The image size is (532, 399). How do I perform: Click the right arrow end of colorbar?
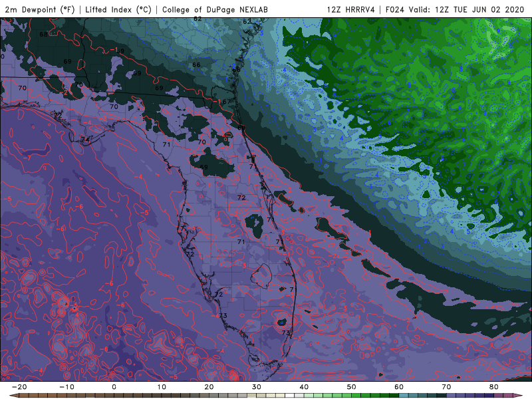point(518,395)
